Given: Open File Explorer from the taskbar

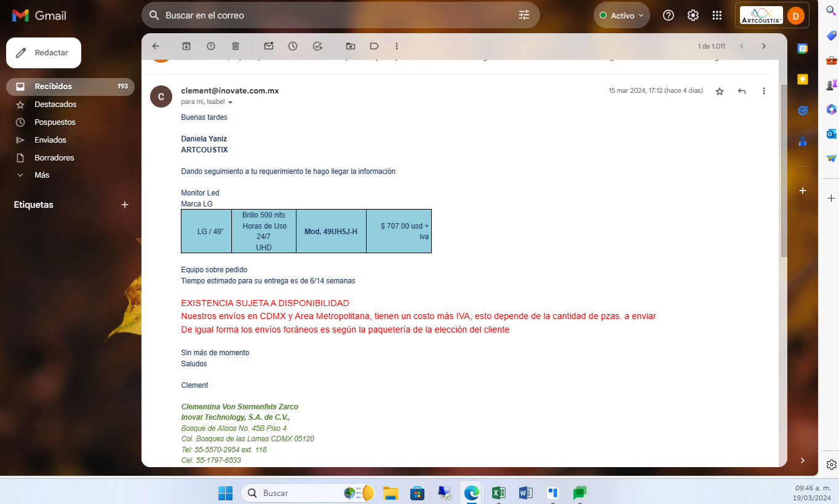Looking at the screenshot, I should click(390, 493).
